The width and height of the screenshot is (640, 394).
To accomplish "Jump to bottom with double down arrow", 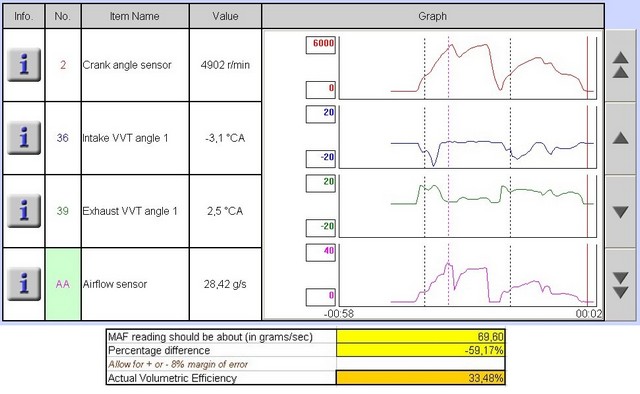I will click(620, 285).
